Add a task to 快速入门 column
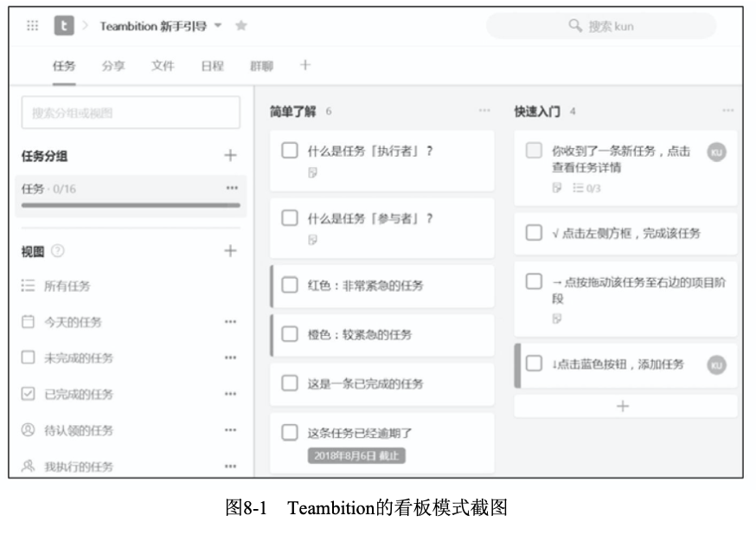The image size is (756, 535). (625, 406)
